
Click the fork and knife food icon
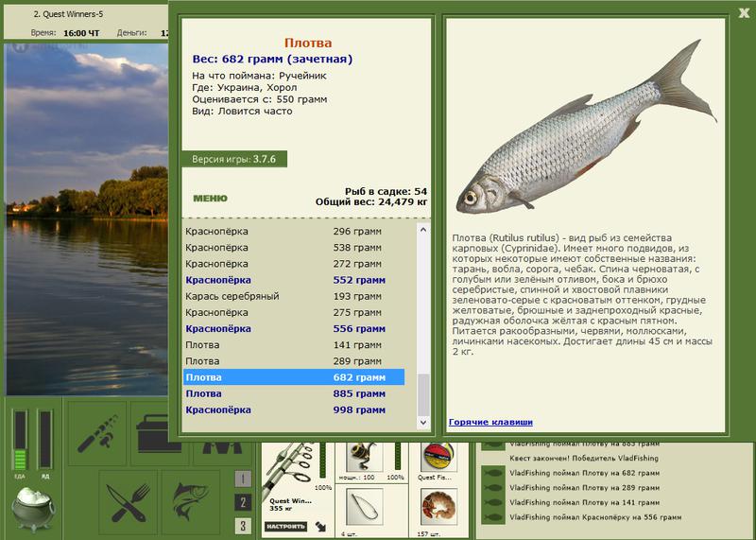click(128, 503)
